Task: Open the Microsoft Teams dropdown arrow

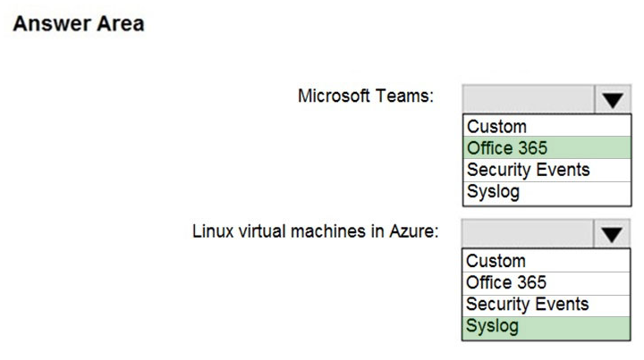Action: [612, 98]
